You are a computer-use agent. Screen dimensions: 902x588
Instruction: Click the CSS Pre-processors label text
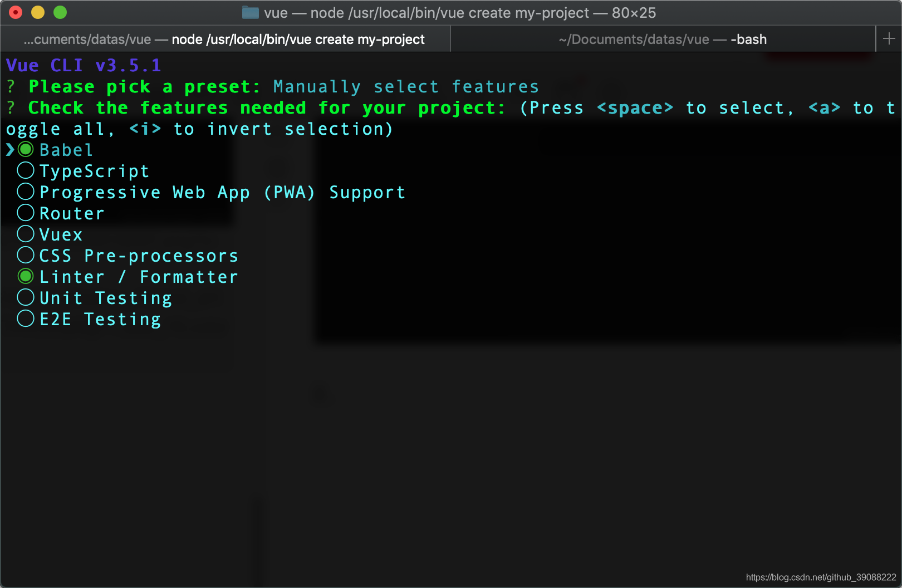[139, 256]
